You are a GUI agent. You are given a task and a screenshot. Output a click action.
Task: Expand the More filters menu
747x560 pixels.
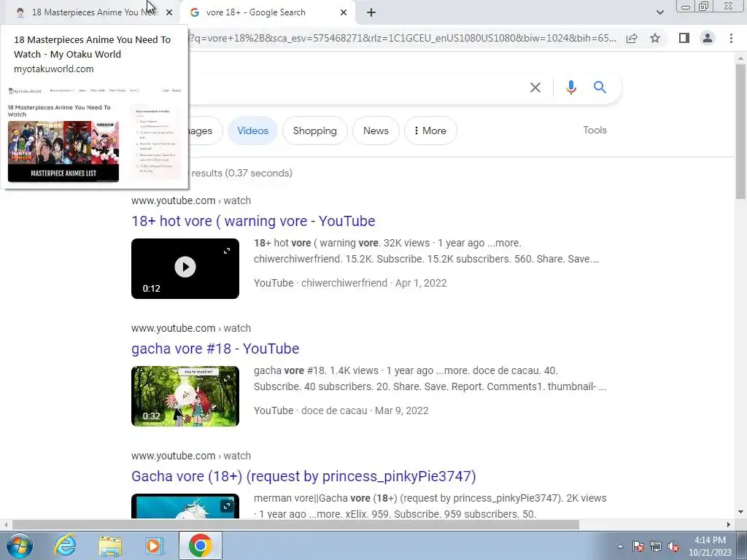(430, 131)
